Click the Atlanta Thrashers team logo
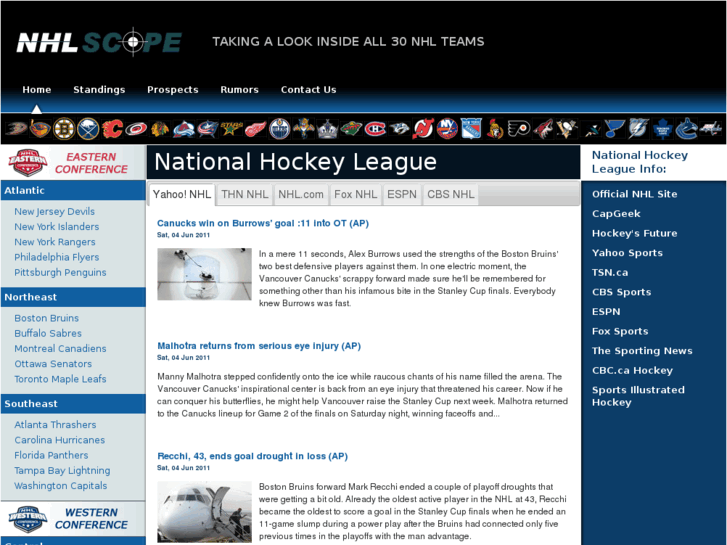This screenshot has height=545, width=727. coord(40,128)
